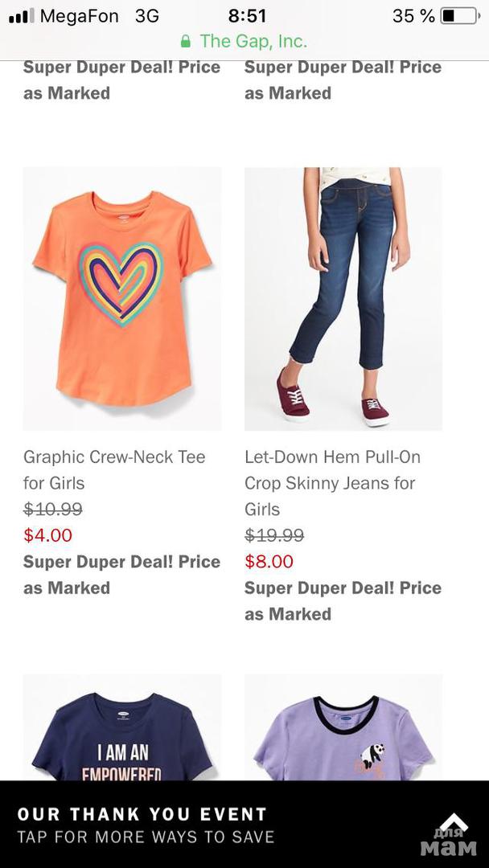
Task: Tap the MegaFon carrier label
Action: 79,16
